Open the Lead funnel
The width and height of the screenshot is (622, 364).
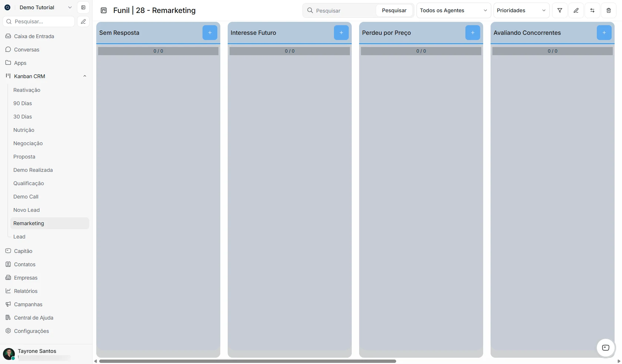tap(50, 237)
